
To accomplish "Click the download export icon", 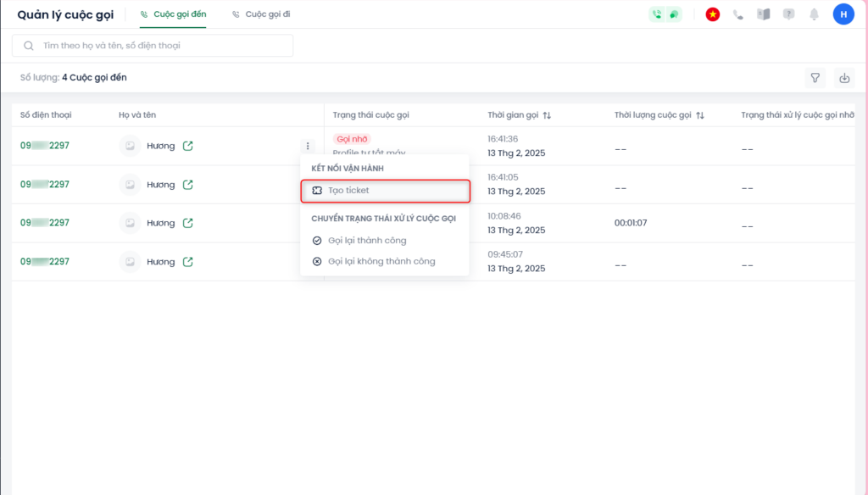I will point(844,78).
